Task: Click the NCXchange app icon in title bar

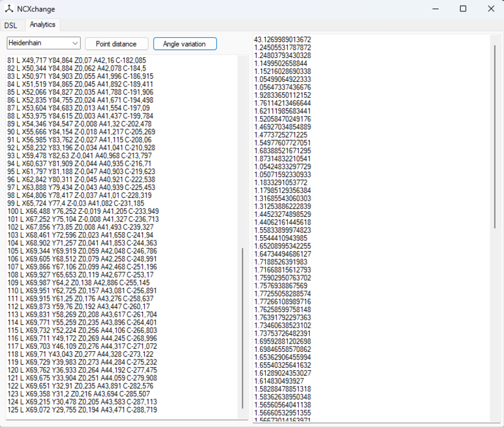Action: (x=10, y=9)
